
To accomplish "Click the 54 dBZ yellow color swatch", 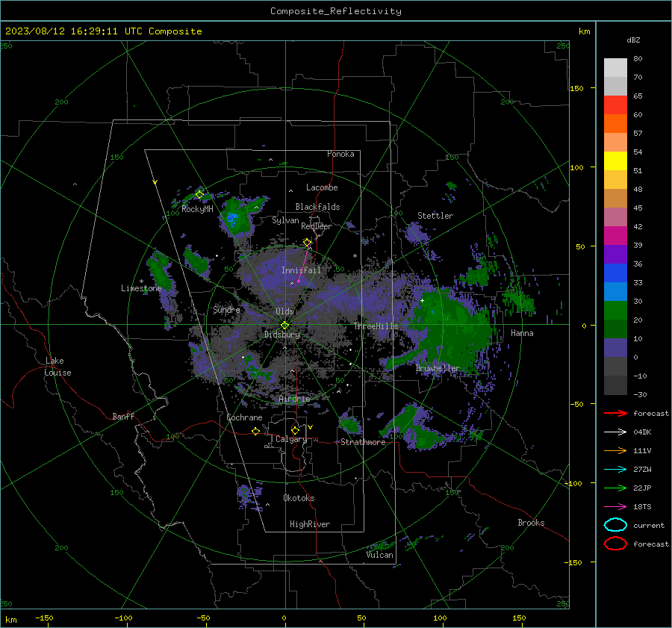I will coord(615,161).
